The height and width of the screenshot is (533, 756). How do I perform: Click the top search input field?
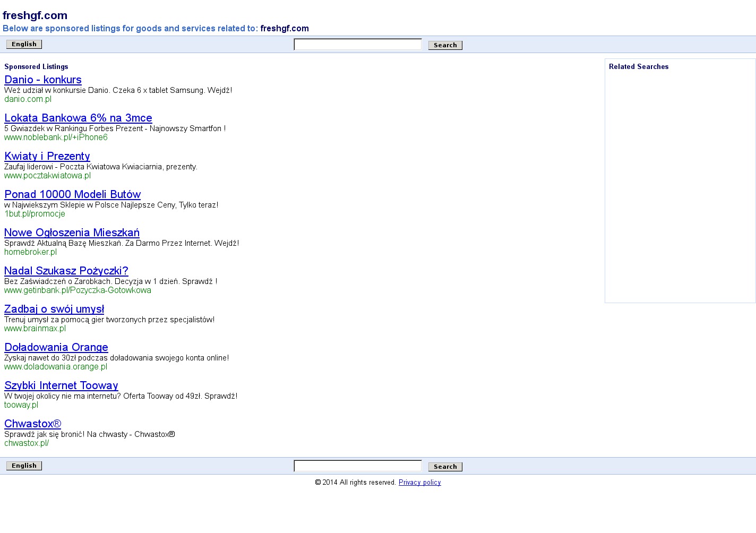click(357, 45)
